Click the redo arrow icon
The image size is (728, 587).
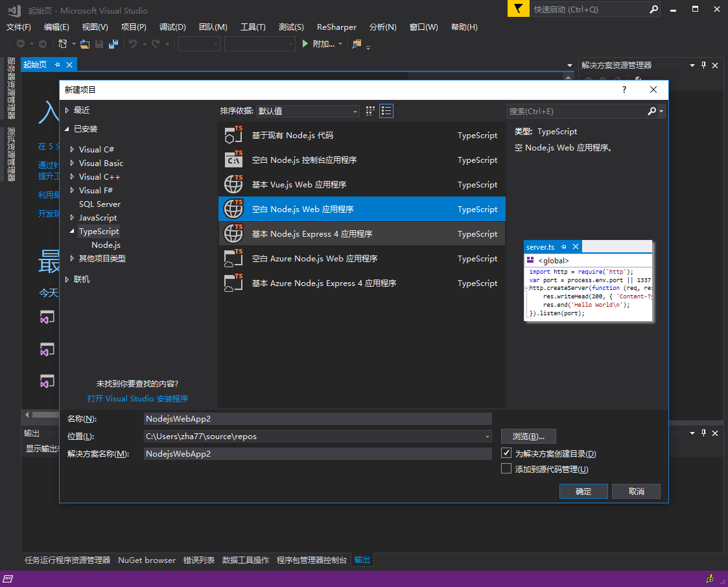coord(156,43)
